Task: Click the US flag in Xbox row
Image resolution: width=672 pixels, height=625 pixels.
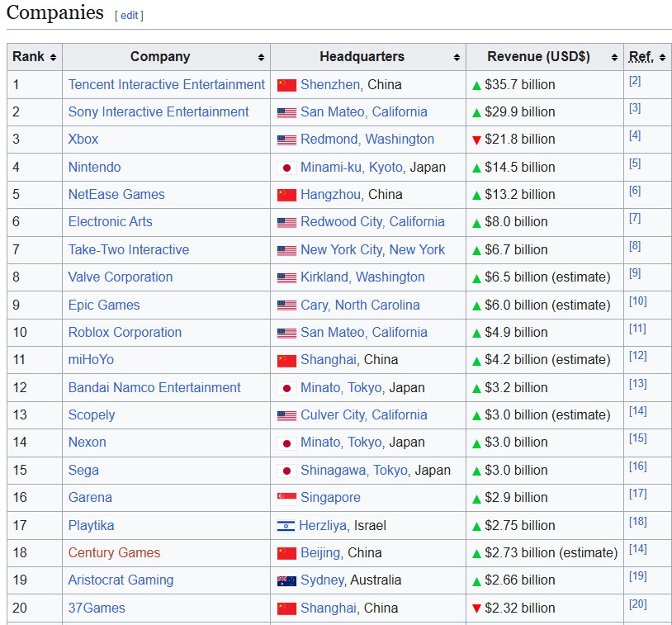Action: (286, 140)
